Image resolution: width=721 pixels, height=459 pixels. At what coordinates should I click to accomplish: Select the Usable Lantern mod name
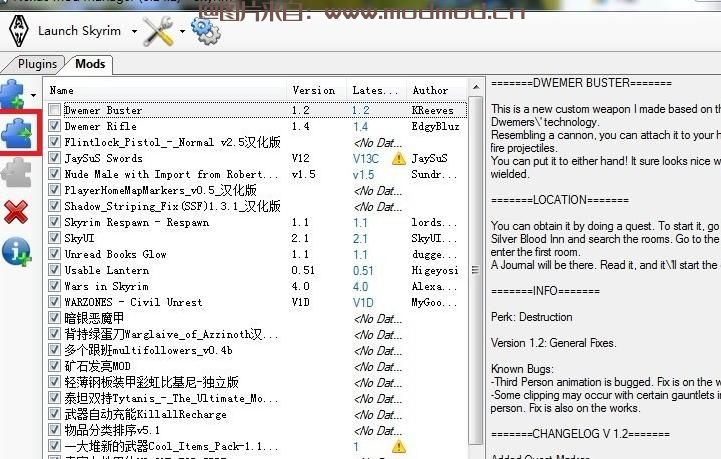pos(107,270)
